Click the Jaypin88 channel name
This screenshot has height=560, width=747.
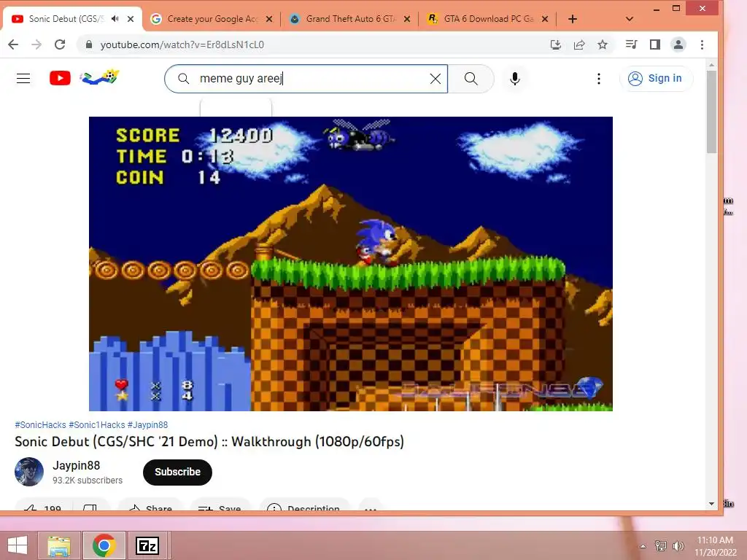[x=76, y=465]
